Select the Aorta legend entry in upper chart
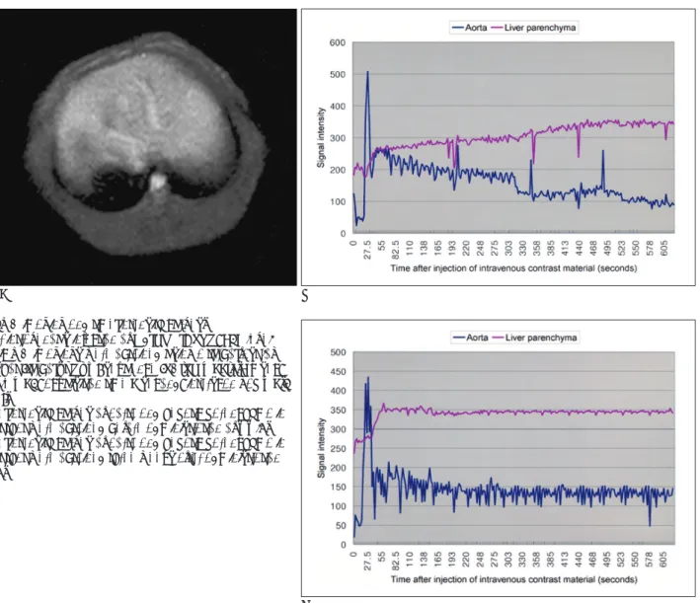 [x=470, y=28]
